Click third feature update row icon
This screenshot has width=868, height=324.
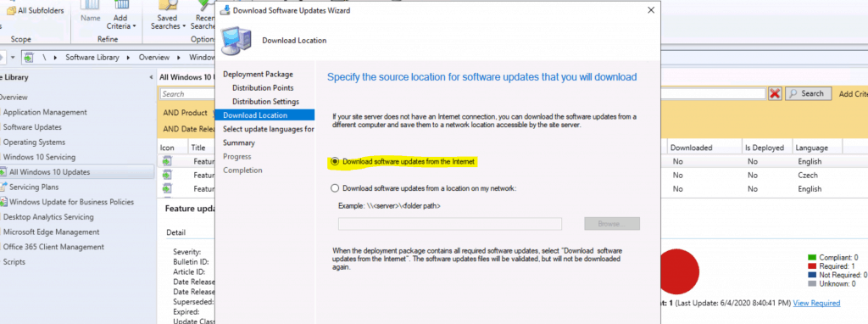(x=168, y=189)
